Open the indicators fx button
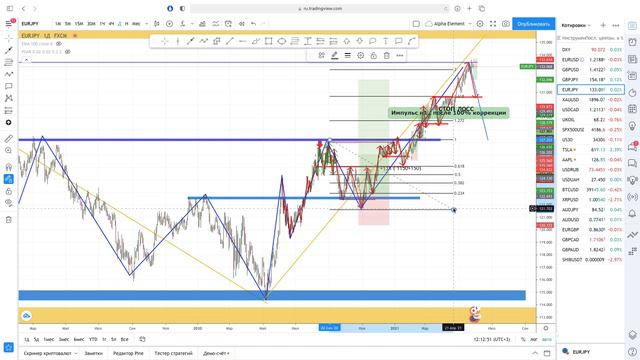Viewport: 640px width, 360px height. coord(183,24)
